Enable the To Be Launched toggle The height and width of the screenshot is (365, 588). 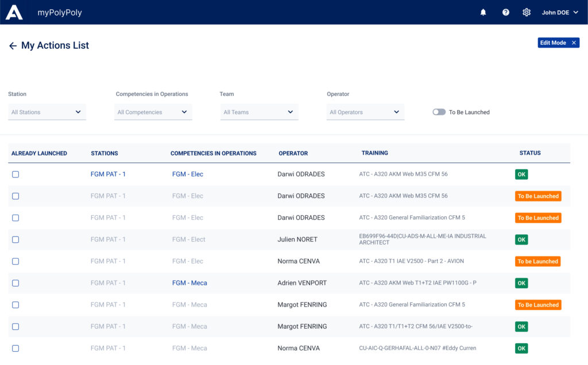coord(439,112)
